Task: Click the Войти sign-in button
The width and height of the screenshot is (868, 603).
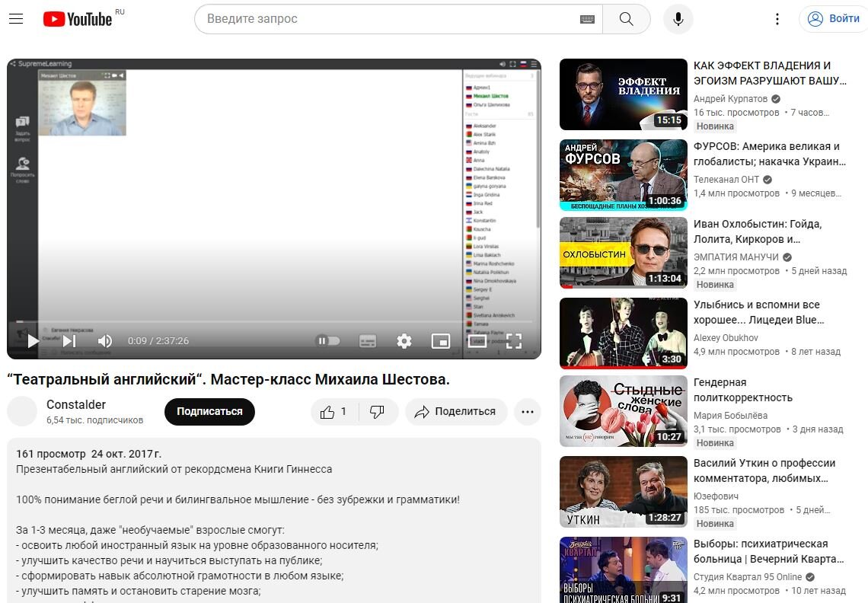Action: [x=834, y=19]
